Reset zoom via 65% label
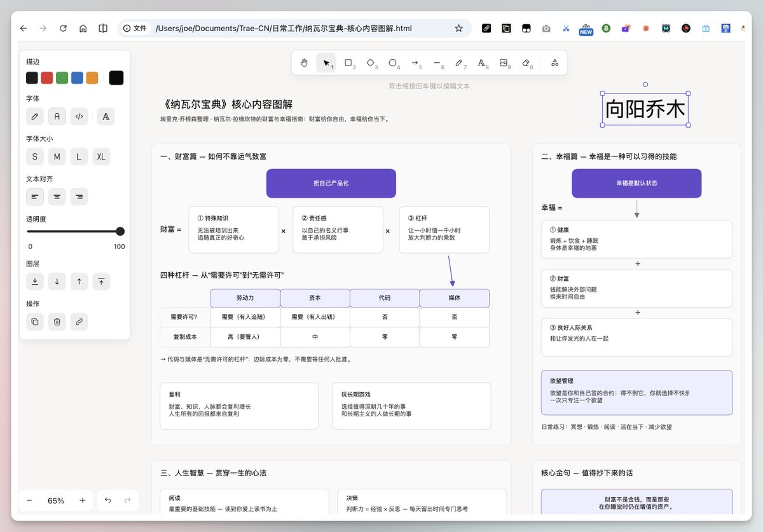 (x=56, y=501)
